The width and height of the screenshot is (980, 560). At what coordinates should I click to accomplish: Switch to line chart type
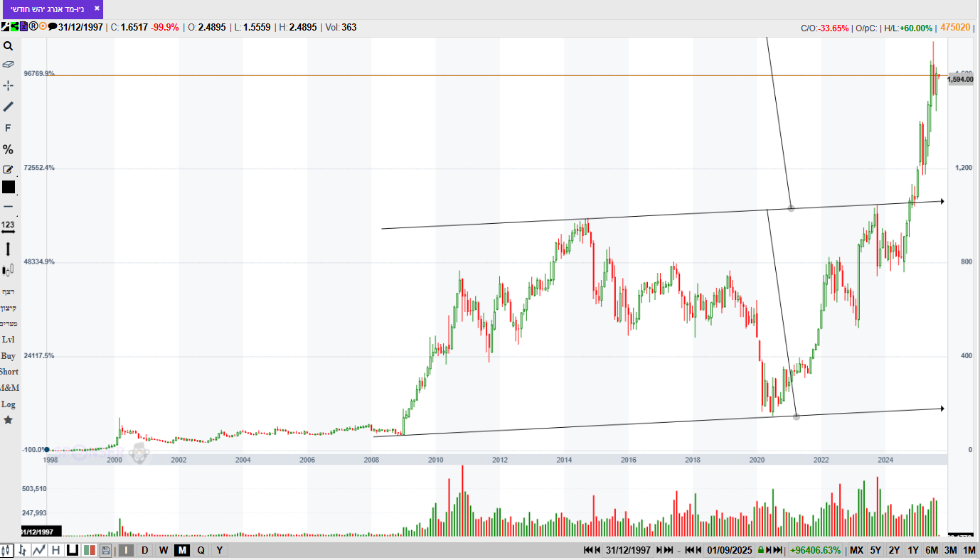[x=39, y=550]
